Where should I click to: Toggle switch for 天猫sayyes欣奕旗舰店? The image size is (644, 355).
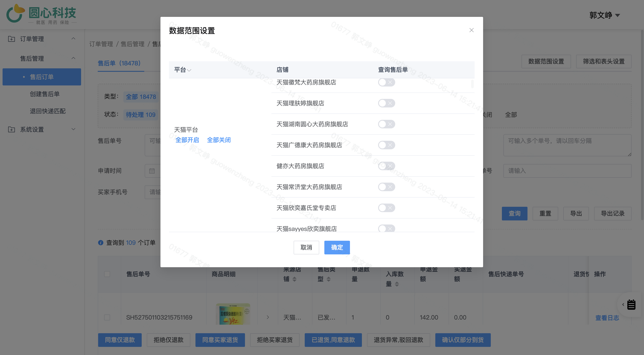tap(386, 228)
